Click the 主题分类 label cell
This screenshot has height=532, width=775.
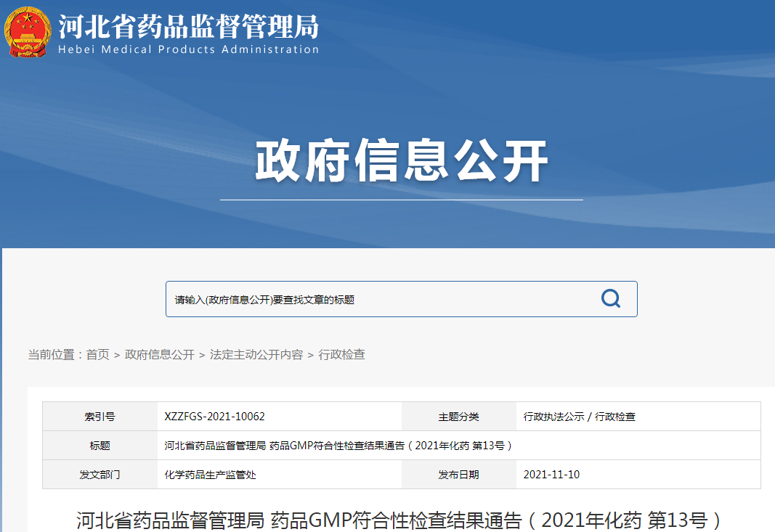pyautogui.click(x=458, y=417)
